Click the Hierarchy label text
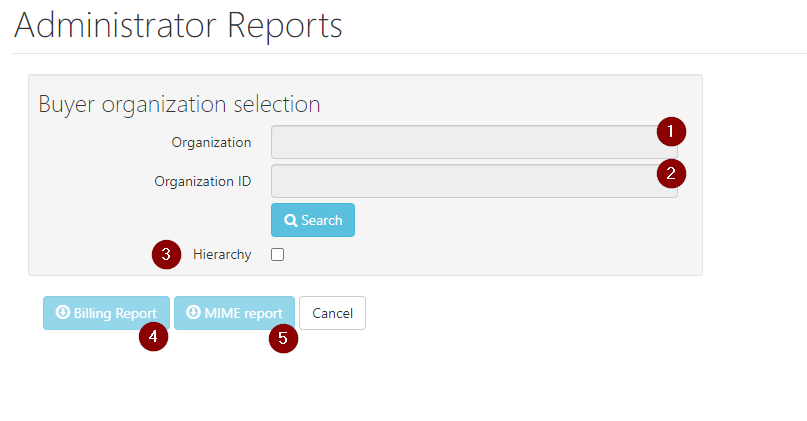The height and width of the screenshot is (421, 807). point(222,255)
